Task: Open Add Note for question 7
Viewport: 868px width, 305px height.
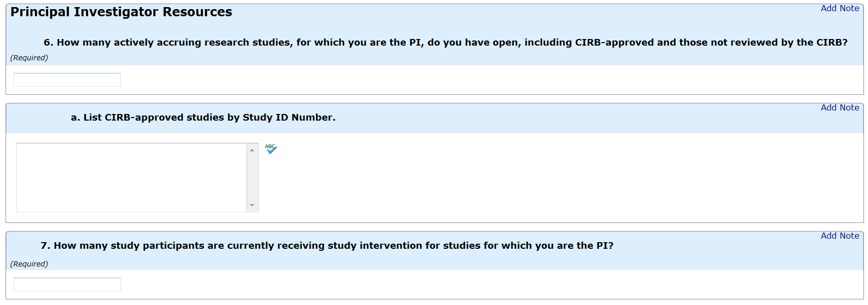Action: click(x=840, y=236)
